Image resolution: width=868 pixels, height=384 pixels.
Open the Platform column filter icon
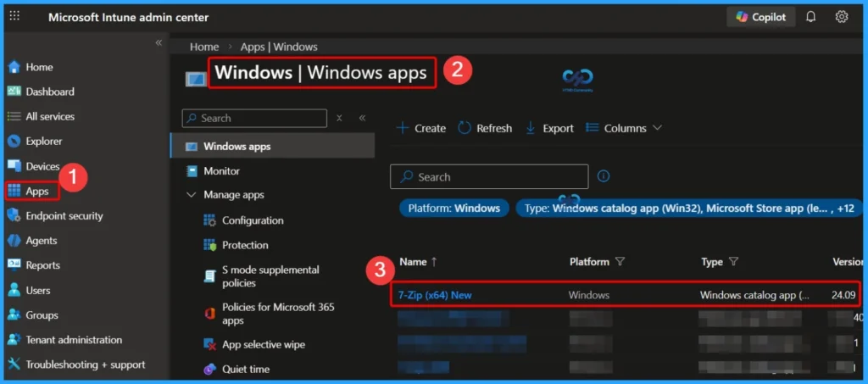tap(620, 262)
